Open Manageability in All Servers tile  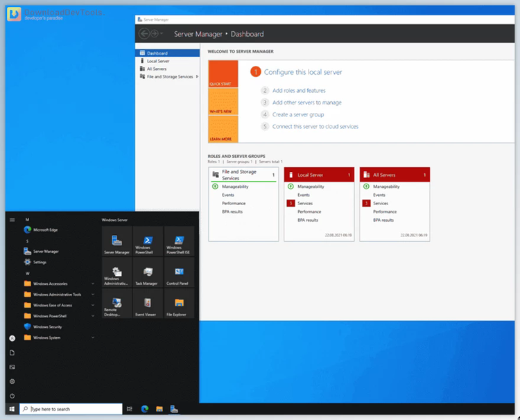coord(386,186)
